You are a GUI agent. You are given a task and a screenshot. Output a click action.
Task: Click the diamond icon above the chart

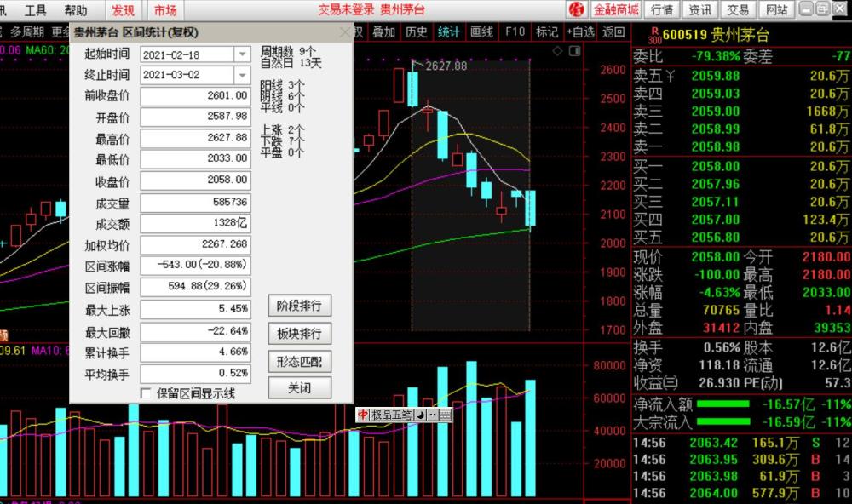pyautogui.click(x=557, y=51)
